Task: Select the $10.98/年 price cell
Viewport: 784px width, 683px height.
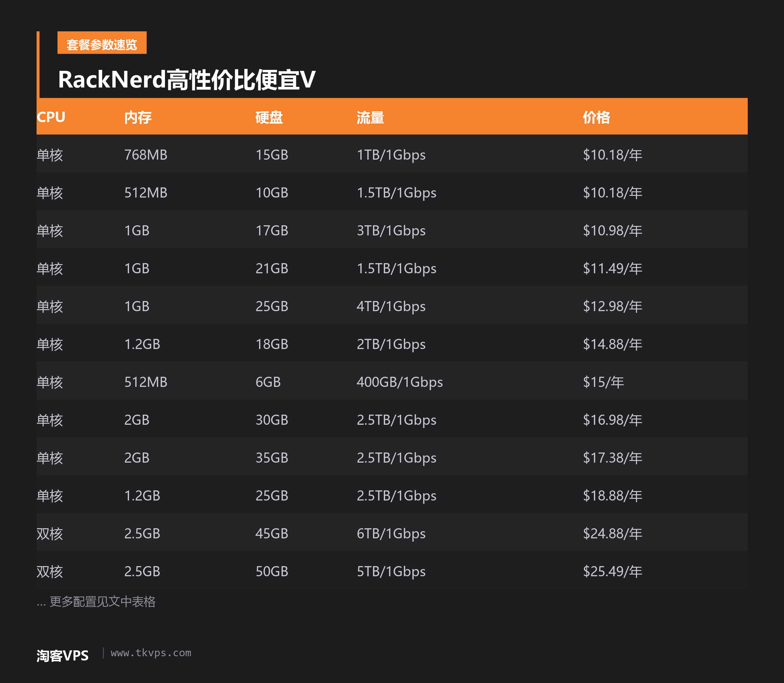Action: [x=612, y=230]
